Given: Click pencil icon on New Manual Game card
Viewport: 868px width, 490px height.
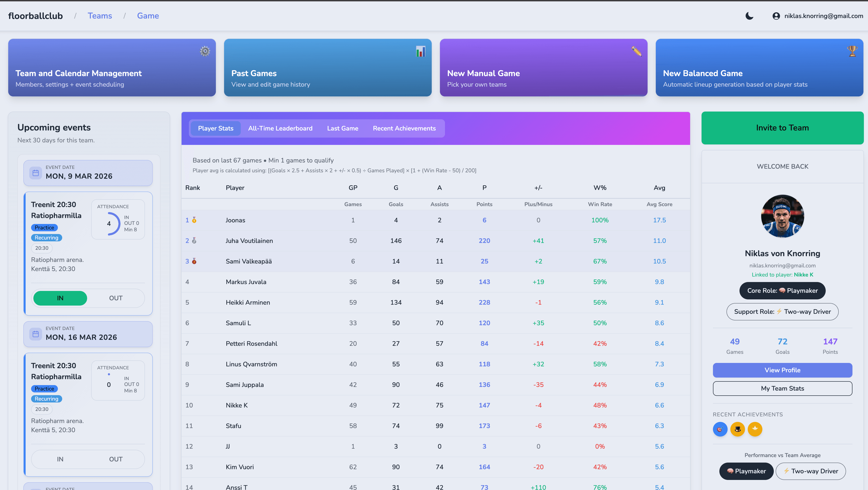Looking at the screenshot, I should (636, 51).
